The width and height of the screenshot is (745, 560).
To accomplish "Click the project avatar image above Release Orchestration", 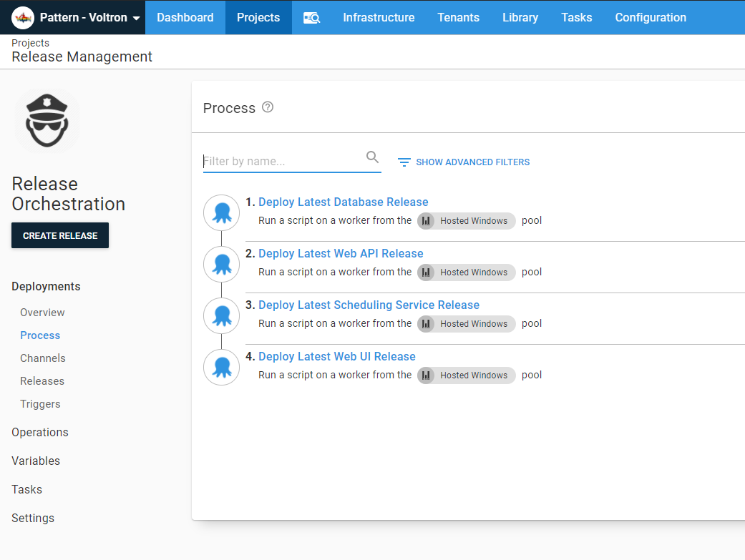I will click(47, 120).
